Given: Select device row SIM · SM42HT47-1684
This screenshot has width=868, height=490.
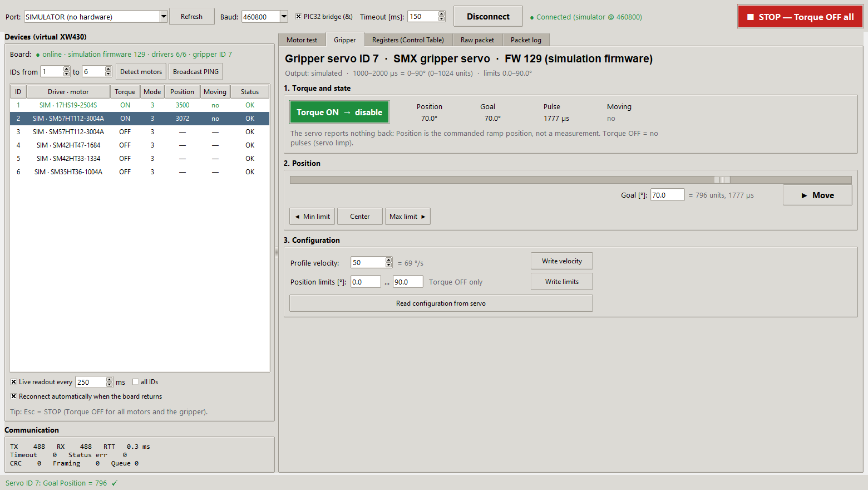Looking at the screenshot, I should tap(139, 145).
